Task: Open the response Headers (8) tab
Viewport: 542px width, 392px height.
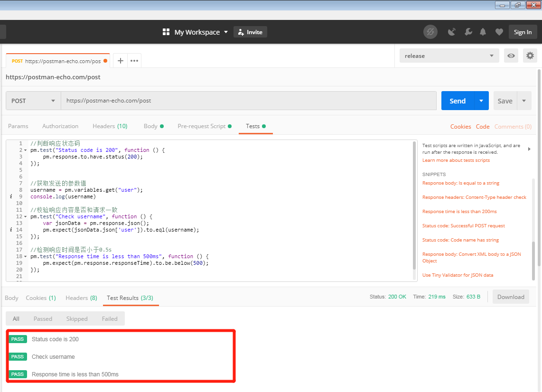Action: point(81,298)
